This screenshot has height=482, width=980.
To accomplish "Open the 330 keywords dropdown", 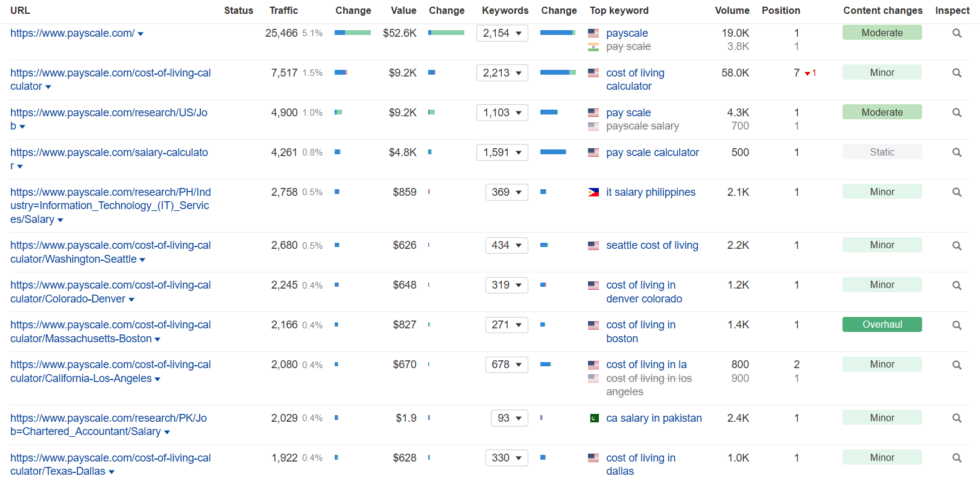I will (x=507, y=458).
